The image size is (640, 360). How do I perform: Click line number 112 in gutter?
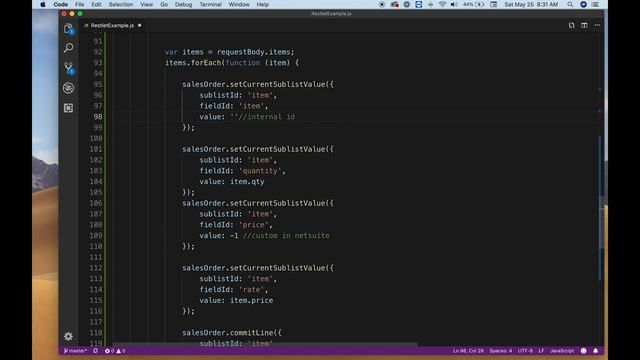tap(96, 268)
